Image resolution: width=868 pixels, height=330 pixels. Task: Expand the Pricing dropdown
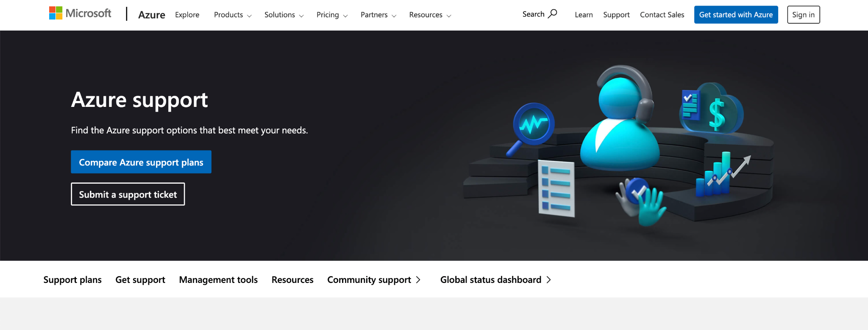pyautogui.click(x=332, y=15)
